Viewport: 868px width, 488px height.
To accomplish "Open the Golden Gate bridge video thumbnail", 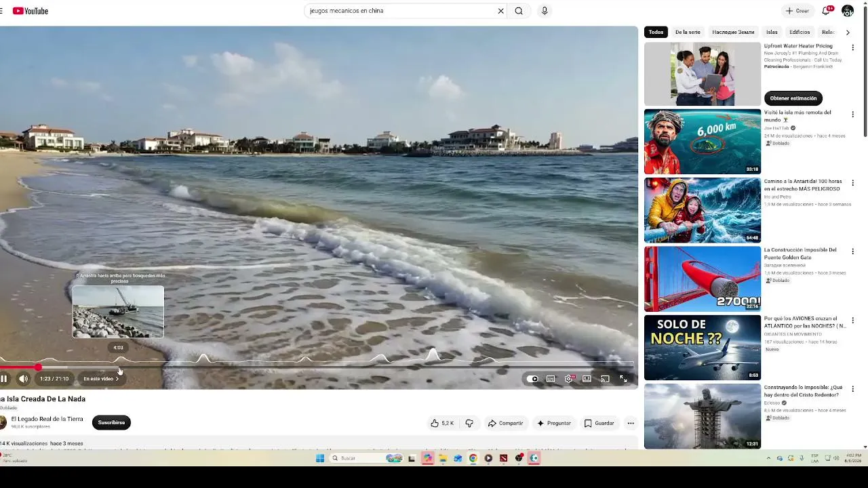I will click(703, 279).
